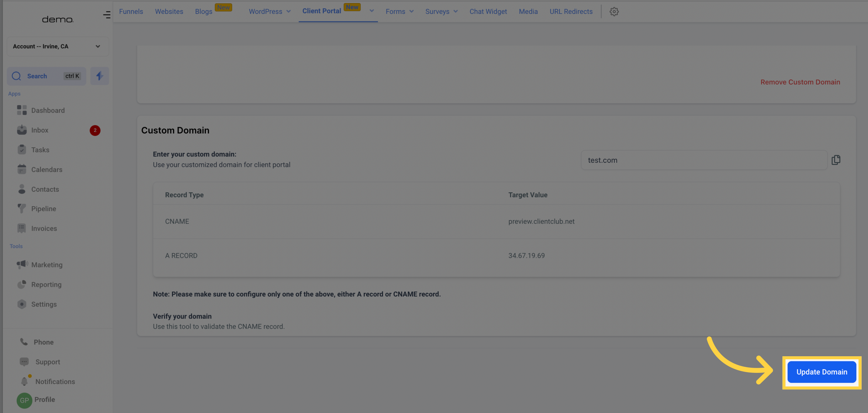Screen dimensions: 868x413
Task: Open Calendars in sidebar
Action: tap(46, 169)
